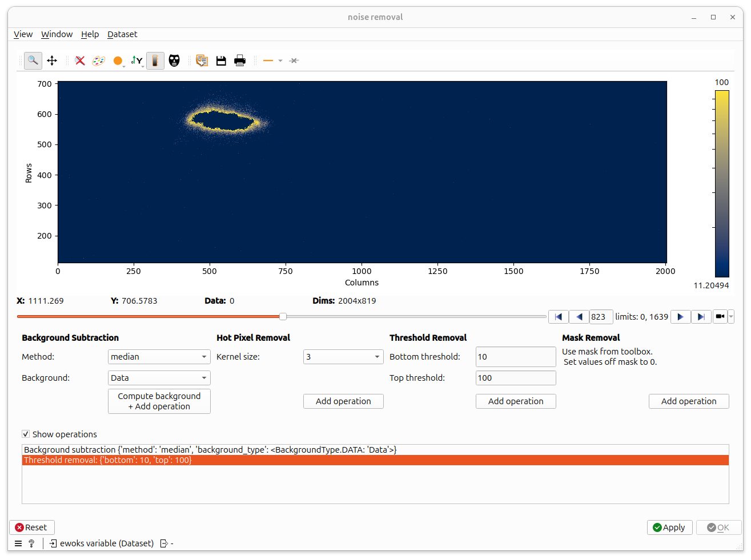Click the frame index field showing 823
The width and height of the screenshot is (751, 560).
(x=601, y=317)
